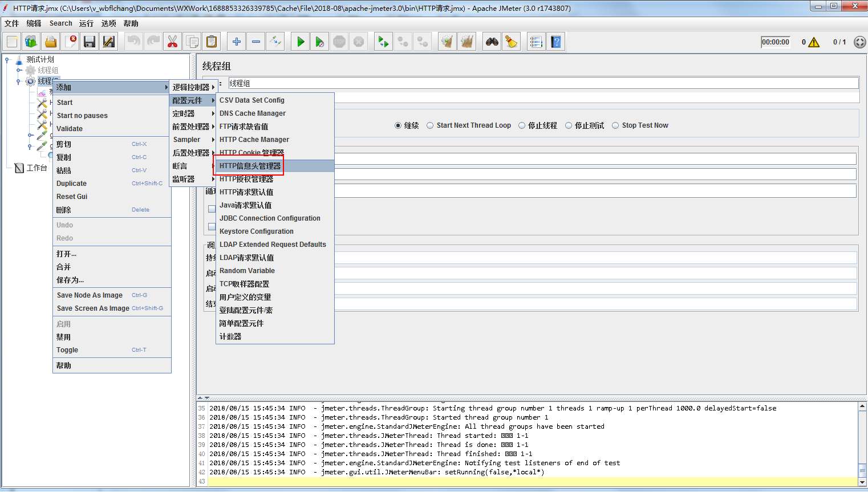Click the Toggle element toolbar icon
The image size is (868, 492).
pyautogui.click(x=275, y=42)
